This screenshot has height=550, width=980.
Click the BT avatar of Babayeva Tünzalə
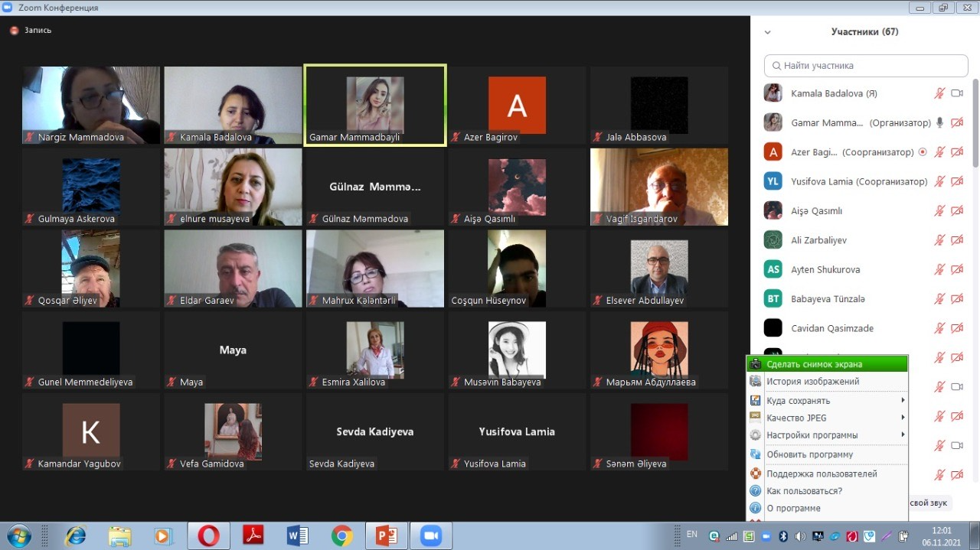pyautogui.click(x=773, y=298)
